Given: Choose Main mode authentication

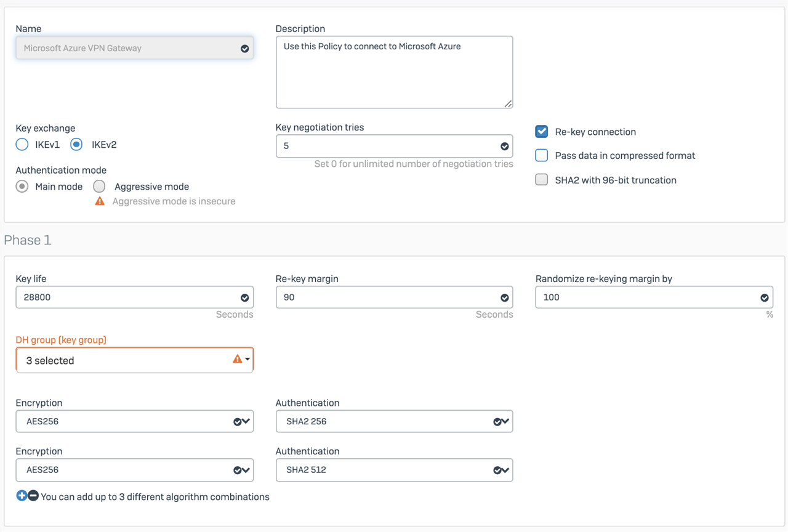Looking at the screenshot, I should [22, 187].
